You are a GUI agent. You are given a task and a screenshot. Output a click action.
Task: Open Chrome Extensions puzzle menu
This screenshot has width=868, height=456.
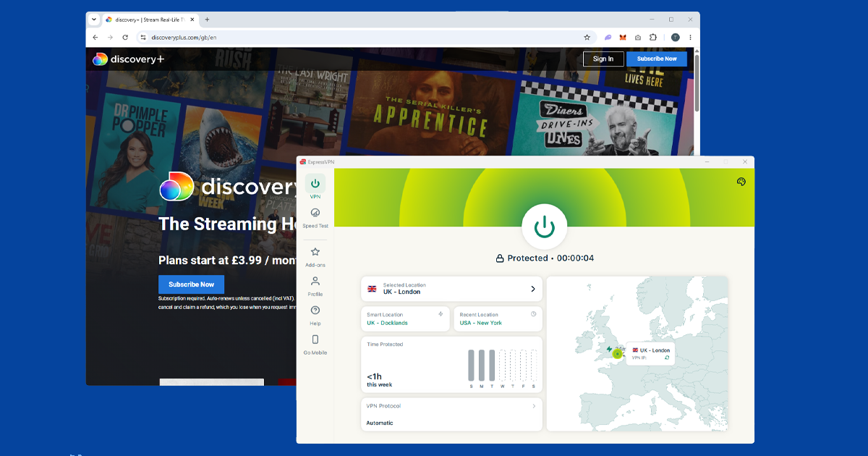pos(653,38)
